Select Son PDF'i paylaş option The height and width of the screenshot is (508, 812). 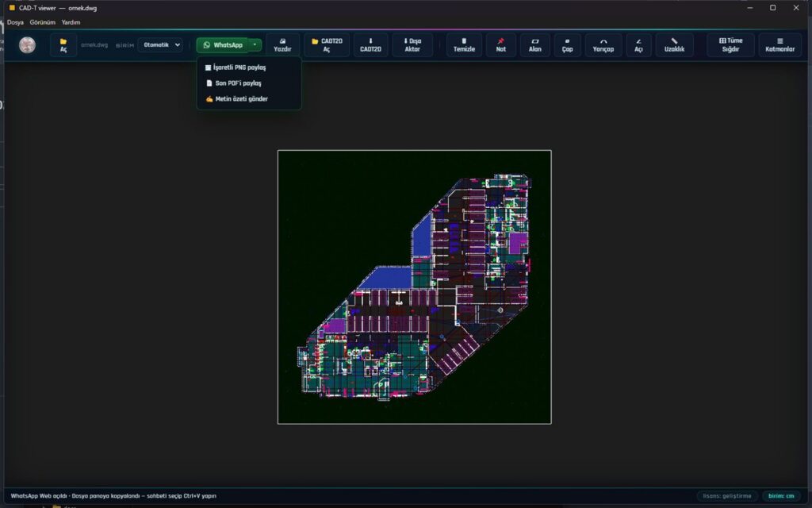(249, 83)
